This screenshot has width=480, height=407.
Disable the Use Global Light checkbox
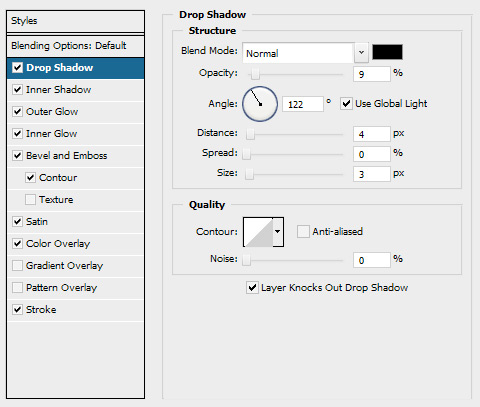click(346, 104)
